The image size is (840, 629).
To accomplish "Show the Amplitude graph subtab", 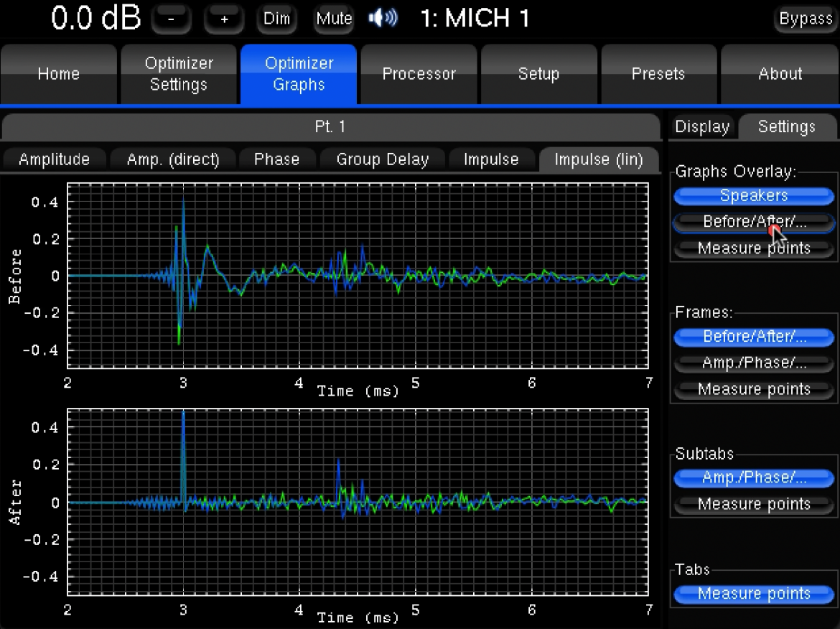I will click(54, 159).
